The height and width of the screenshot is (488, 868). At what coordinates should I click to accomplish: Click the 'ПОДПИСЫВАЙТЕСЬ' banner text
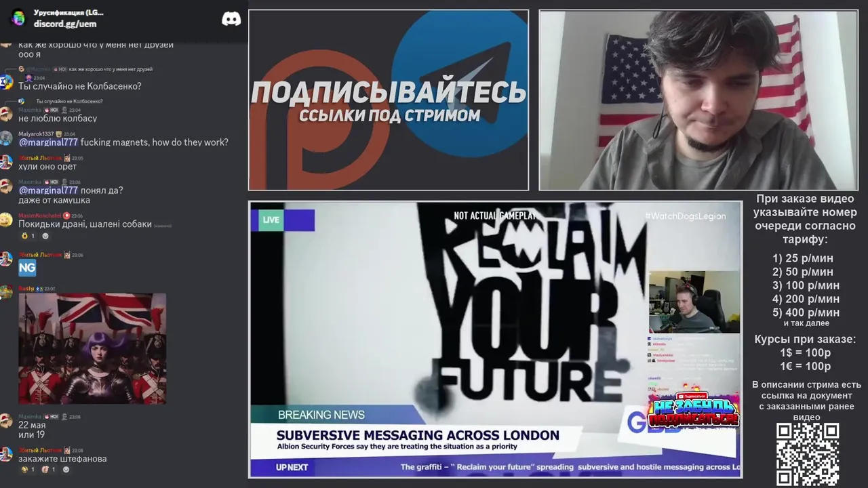(389, 92)
